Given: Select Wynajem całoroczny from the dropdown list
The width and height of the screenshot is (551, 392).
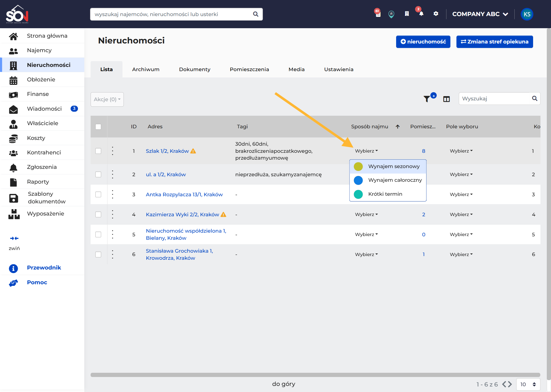Looking at the screenshot, I should (388, 180).
